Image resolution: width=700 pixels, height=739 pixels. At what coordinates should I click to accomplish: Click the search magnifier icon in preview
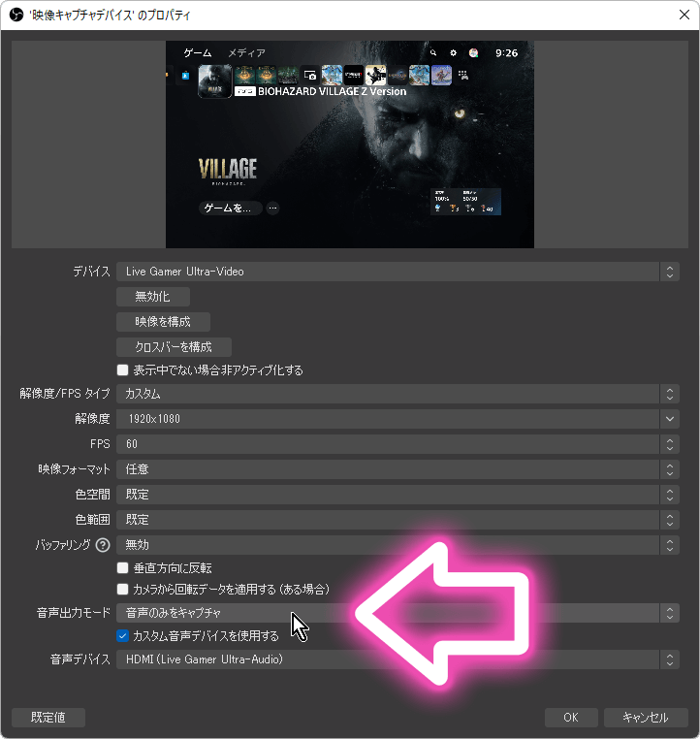[x=433, y=52]
